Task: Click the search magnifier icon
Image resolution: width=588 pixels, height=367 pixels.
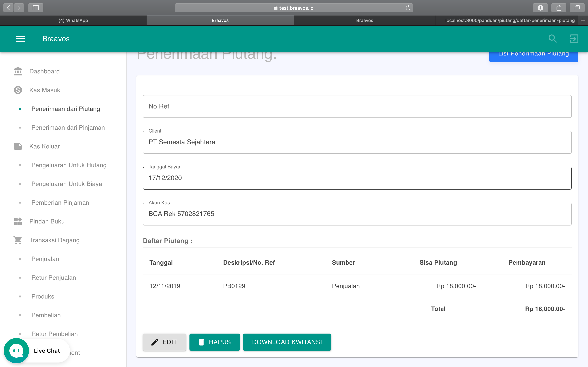Action: pos(552,39)
